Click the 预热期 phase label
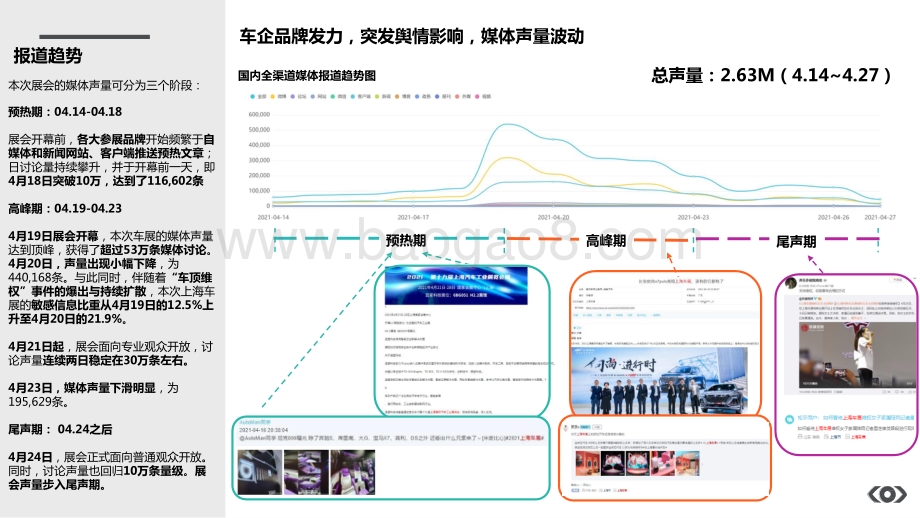 tap(406, 241)
